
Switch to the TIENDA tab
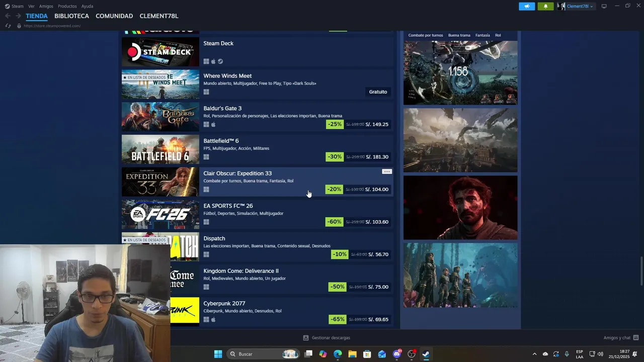coord(37,16)
